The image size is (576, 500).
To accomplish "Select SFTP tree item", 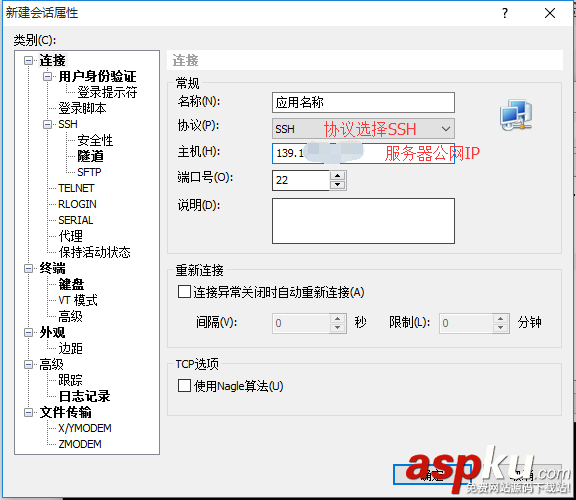I will tap(89, 172).
